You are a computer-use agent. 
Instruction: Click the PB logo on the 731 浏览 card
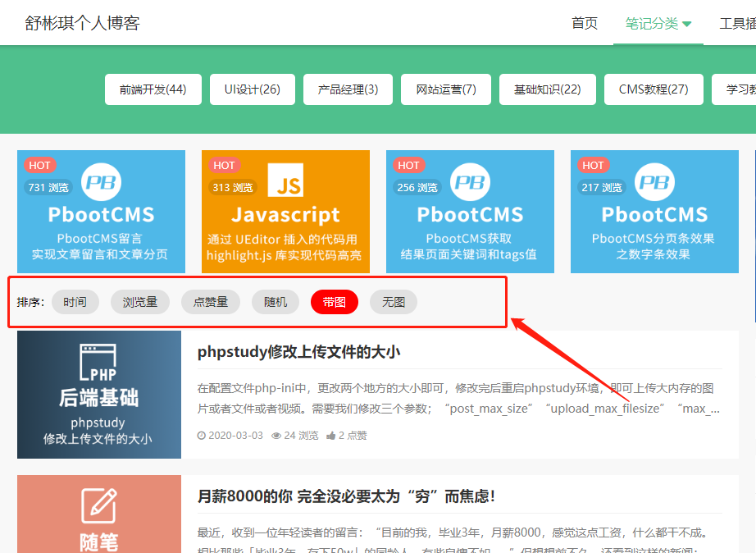point(102,182)
